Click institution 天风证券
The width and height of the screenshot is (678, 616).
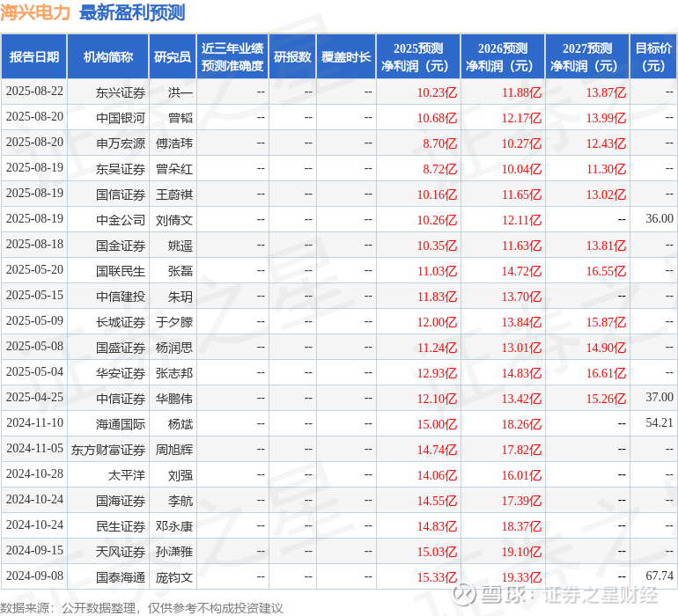point(121,551)
